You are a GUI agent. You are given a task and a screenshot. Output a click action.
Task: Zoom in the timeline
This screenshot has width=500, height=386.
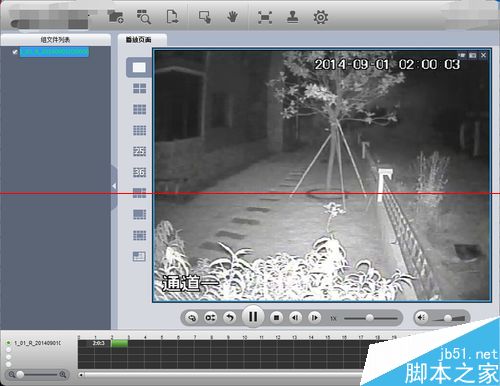pyautogui.click(x=63, y=375)
